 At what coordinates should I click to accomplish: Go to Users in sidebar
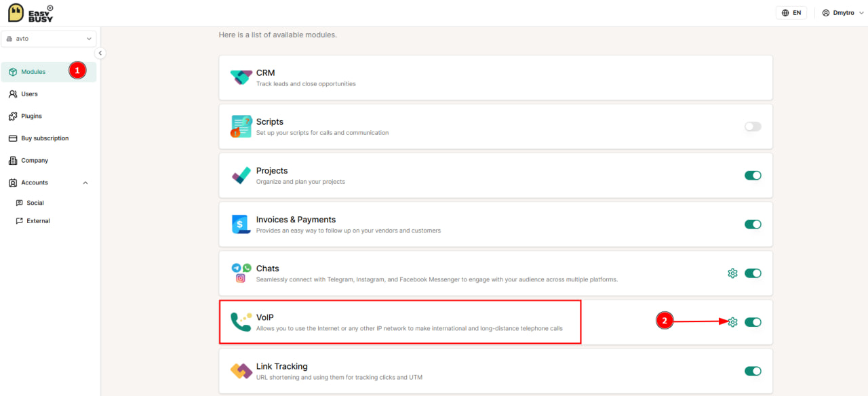point(29,94)
